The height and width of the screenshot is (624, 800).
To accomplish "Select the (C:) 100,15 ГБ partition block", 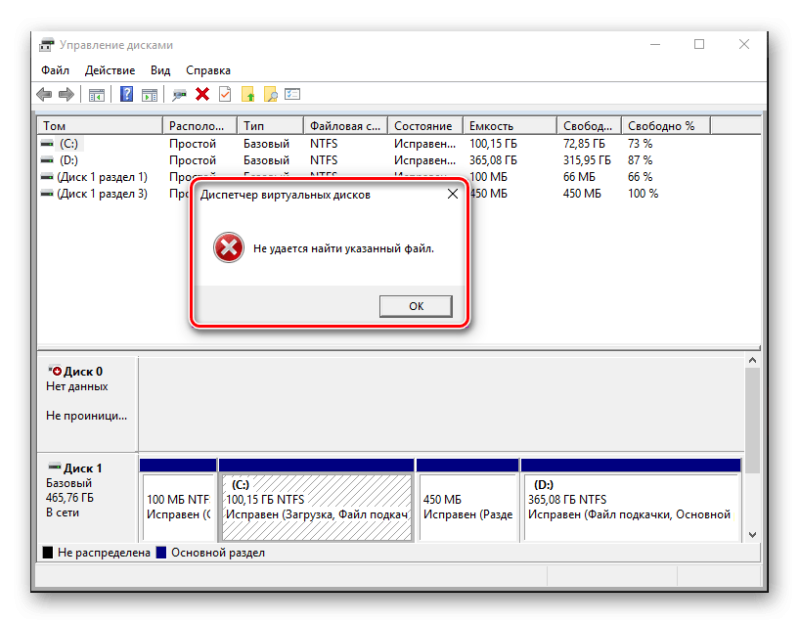I will point(316,500).
